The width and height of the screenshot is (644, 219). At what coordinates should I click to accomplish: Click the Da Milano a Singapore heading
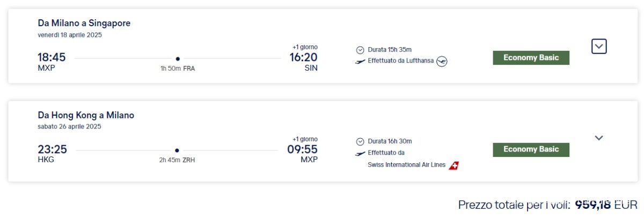click(x=84, y=23)
